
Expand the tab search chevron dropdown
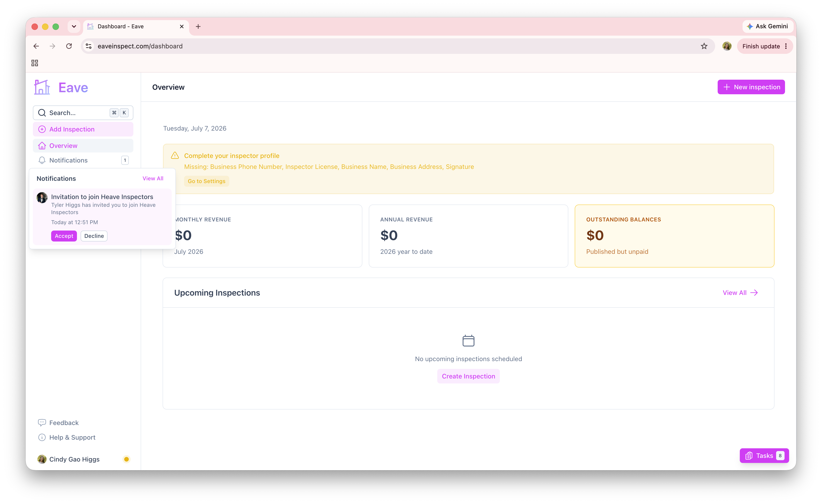pos(74,26)
